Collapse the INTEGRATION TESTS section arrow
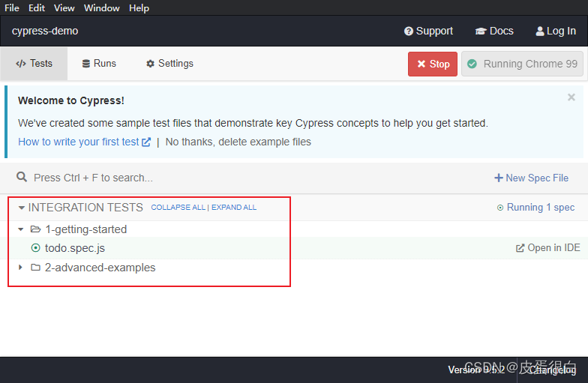The image size is (588, 383). (x=21, y=208)
